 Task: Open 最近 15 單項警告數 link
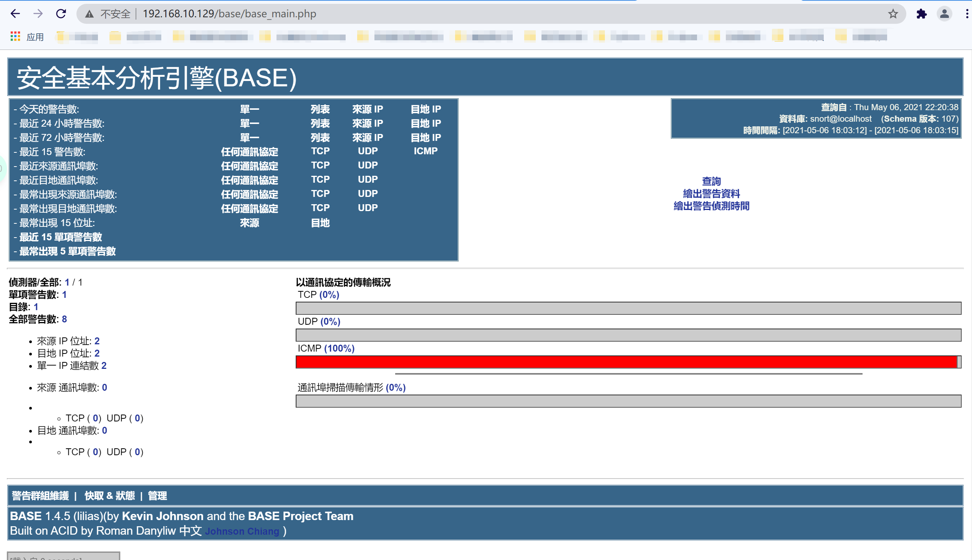60,237
